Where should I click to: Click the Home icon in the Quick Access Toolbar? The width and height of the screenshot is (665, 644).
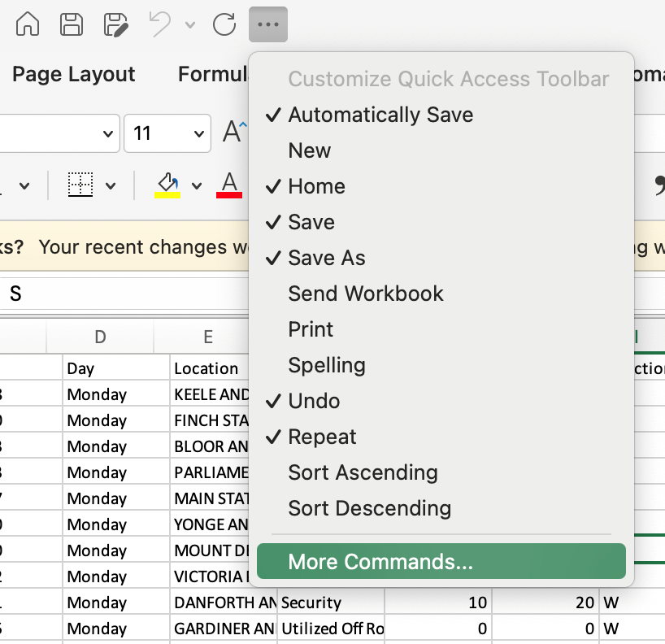tap(28, 24)
